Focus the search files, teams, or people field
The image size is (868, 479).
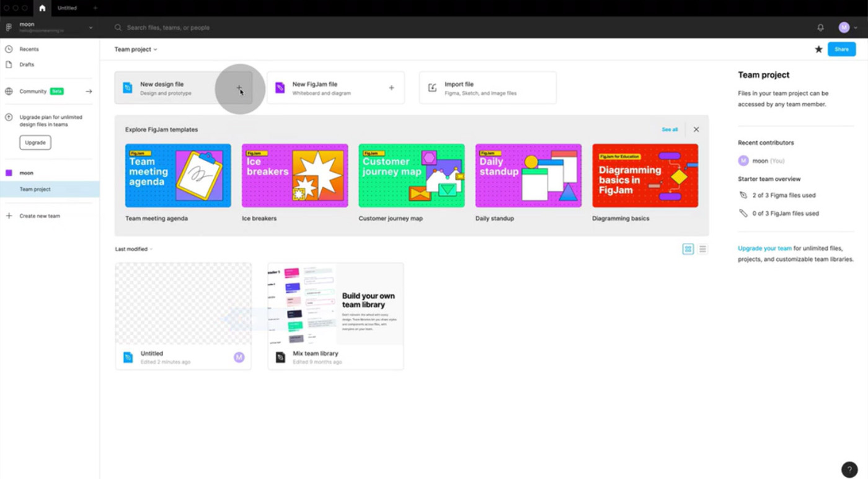point(168,28)
